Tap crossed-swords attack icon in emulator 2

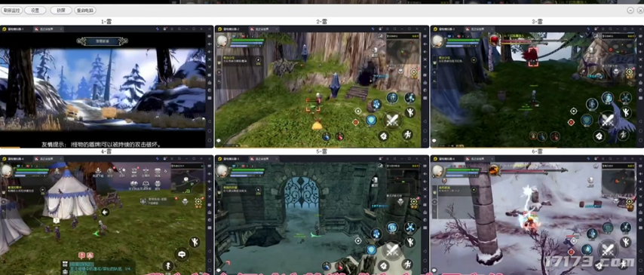393,121
